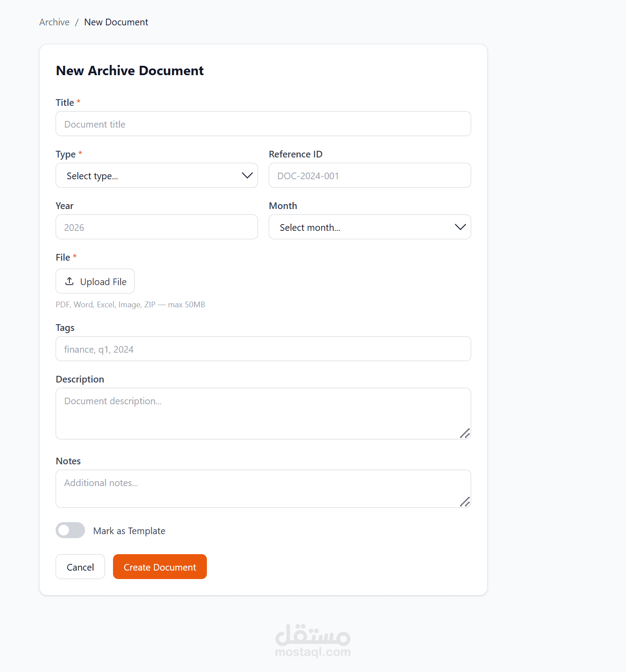Enable the Mark as Template switch
The height and width of the screenshot is (672, 626).
70,530
